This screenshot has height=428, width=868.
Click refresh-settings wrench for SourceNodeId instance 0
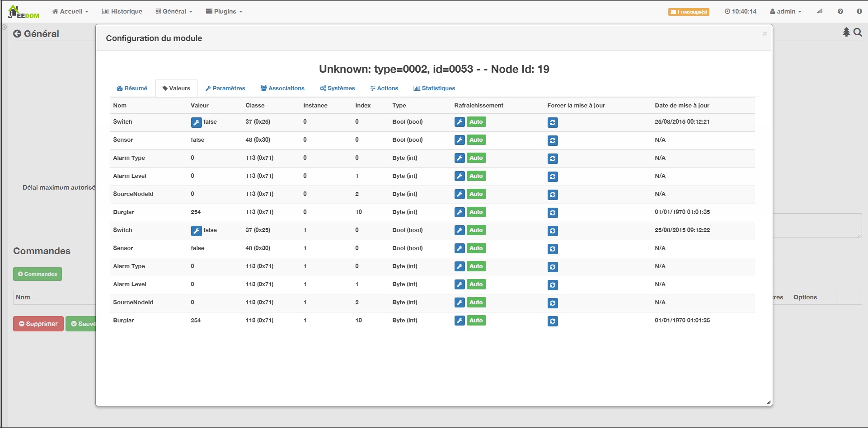[x=460, y=194]
